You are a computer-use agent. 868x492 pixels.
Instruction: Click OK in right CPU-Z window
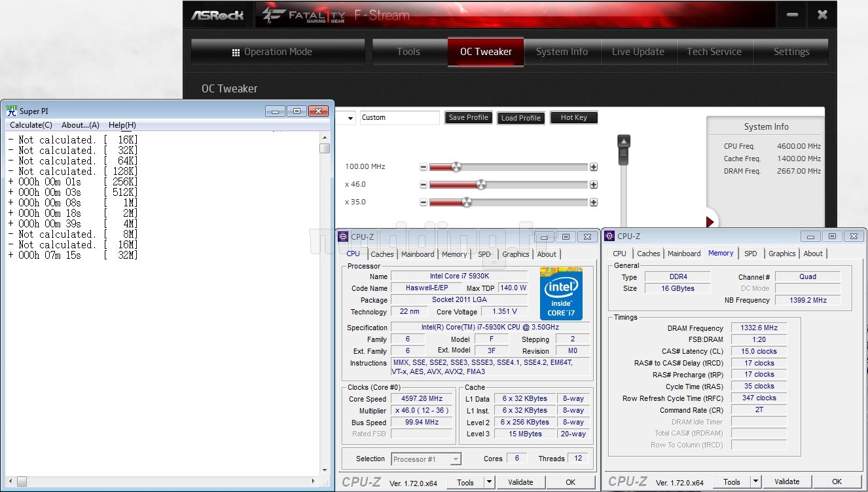tap(837, 482)
